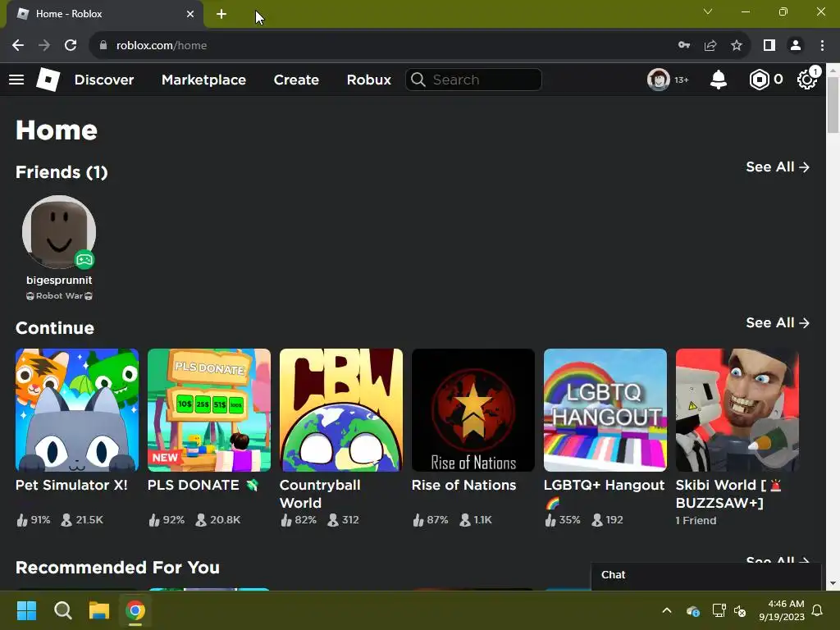Click the 1 Friend text under Skibi World
The image size is (840, 630).
coord(696,521)
